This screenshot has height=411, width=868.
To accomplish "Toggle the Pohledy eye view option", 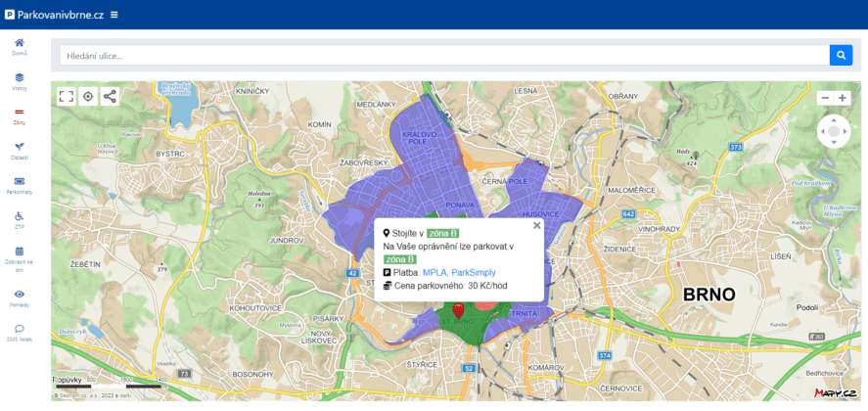I will point(20,297).
